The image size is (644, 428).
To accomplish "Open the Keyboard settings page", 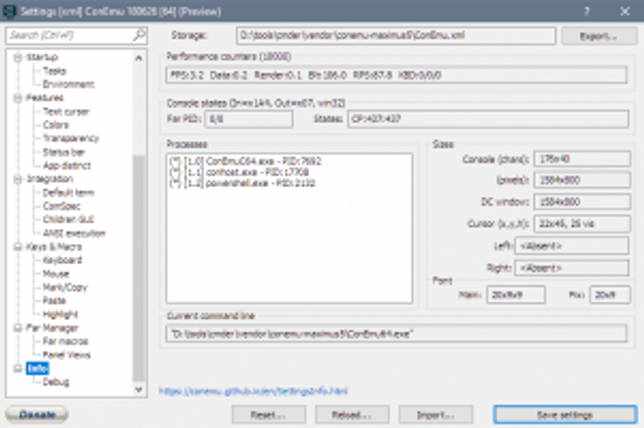I will click(62, 260).
